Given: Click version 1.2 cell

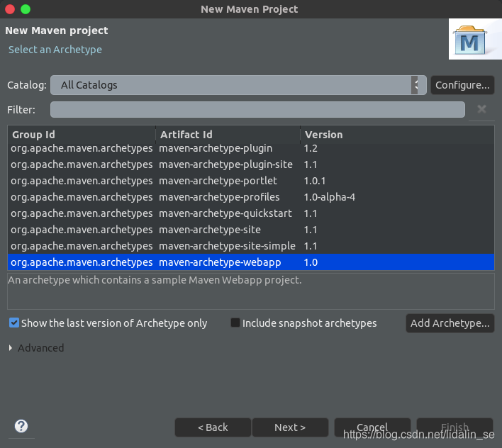Looking at the screenshot, I should (x=311, y=148).
